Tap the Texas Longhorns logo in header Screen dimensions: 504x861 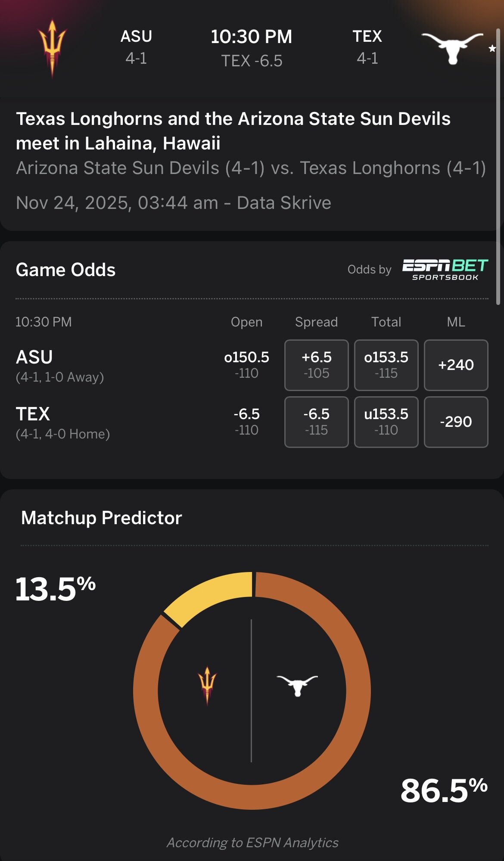(452, 47)
